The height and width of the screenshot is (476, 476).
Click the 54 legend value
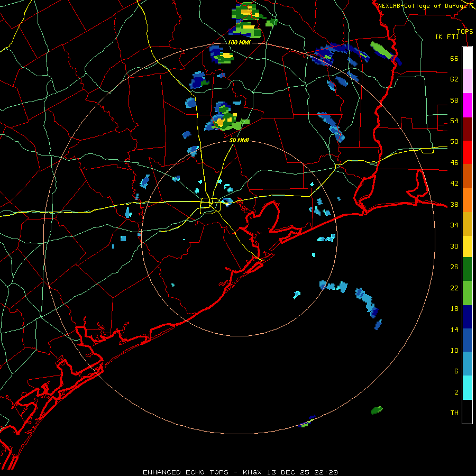point(454,121)
